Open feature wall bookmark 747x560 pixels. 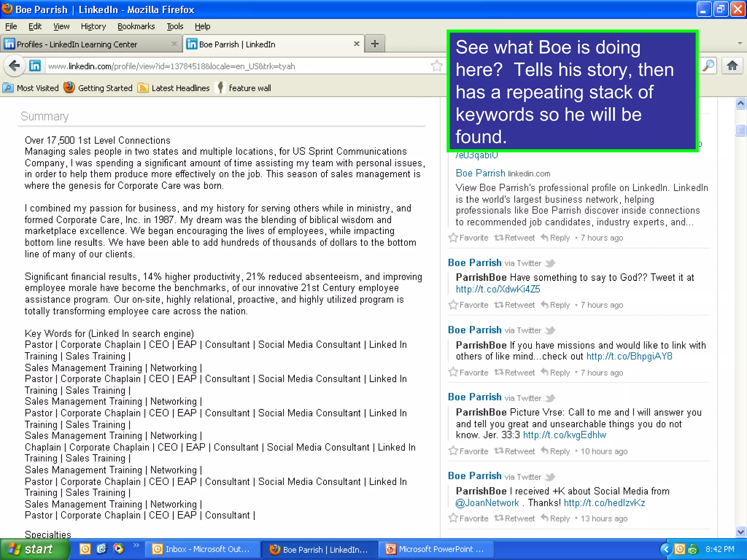pos(244,88)
